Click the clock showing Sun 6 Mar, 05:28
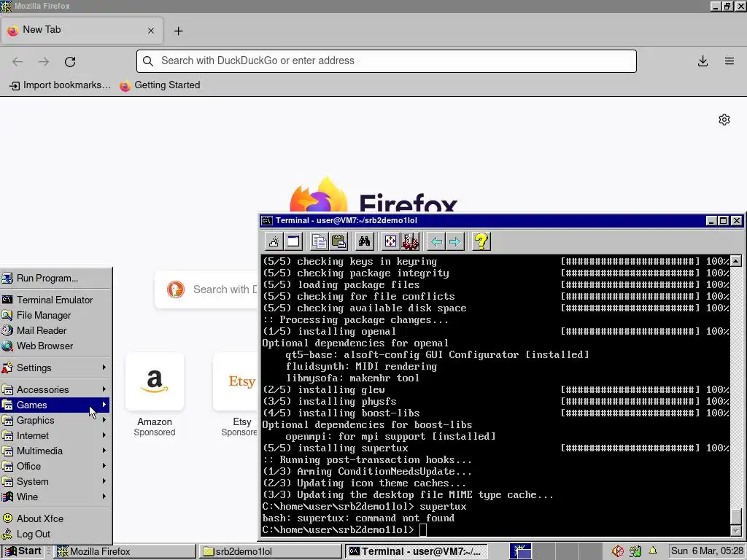 707,551
